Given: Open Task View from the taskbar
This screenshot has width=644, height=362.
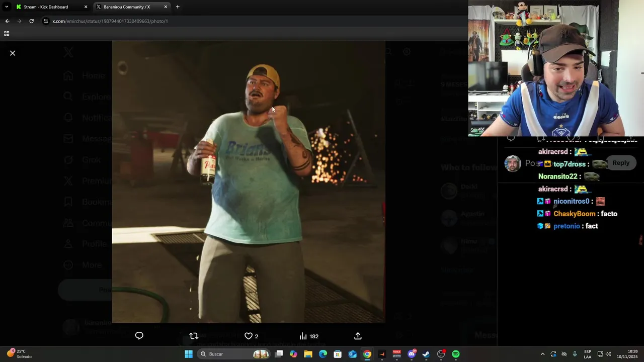Looking at the screenshot, I should click(x=279, y=354).
